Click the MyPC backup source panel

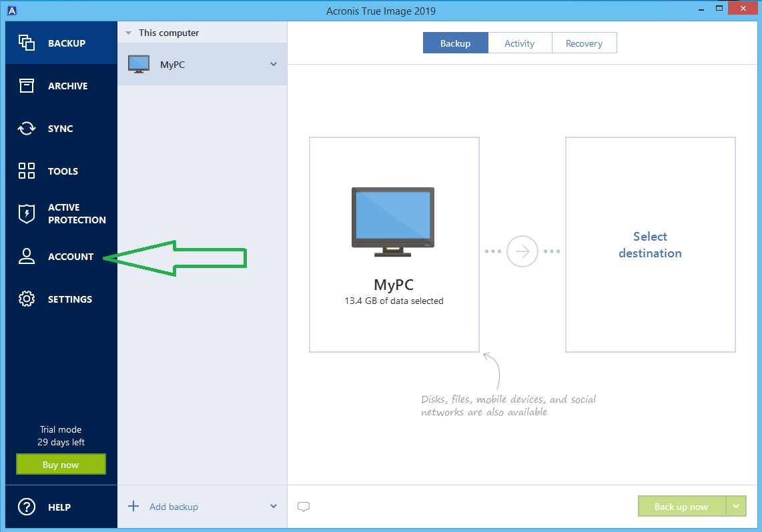tap(394, 245)
